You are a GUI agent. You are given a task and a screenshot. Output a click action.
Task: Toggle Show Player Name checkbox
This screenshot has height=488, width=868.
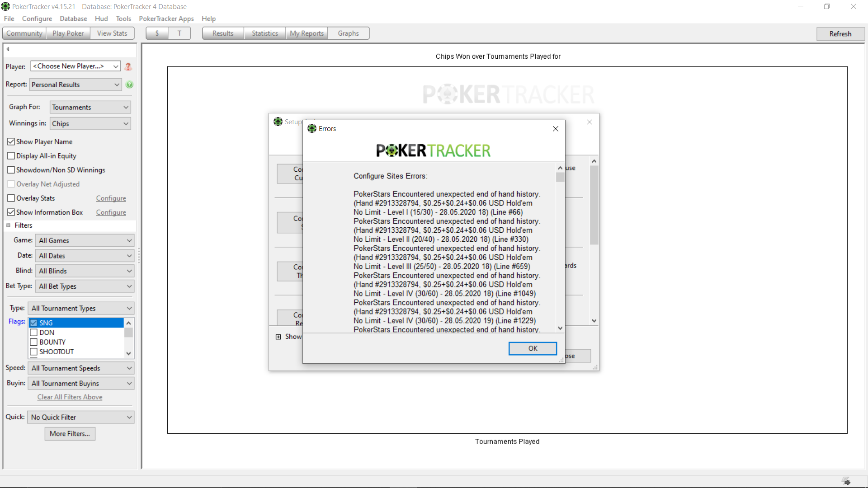tap(11, 142)
